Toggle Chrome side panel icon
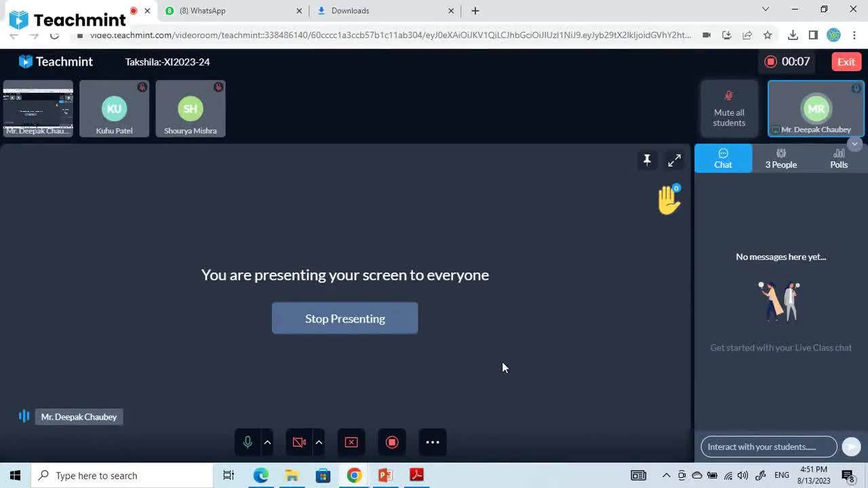Image resolution: width=868 pixels, height=488 pixels. click(813, 35)
